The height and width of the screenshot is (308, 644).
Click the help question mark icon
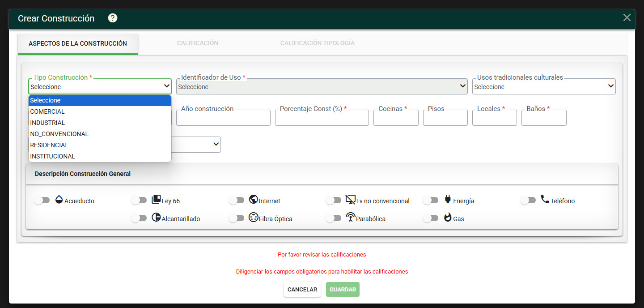(113, 18)
